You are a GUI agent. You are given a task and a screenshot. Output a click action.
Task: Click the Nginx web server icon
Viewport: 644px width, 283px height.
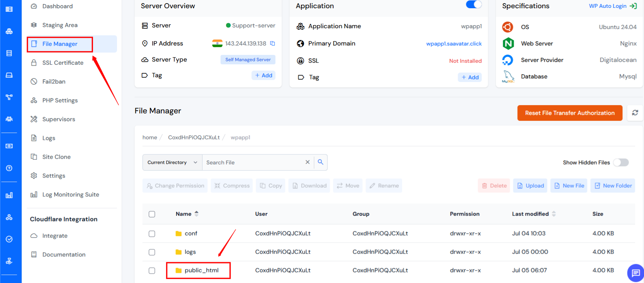coord(508,44)
